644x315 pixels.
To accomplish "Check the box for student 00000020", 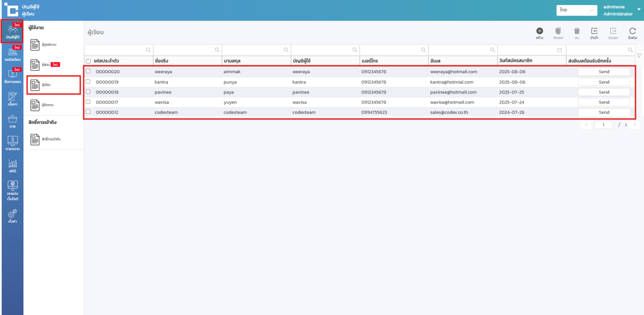I will click(88, 71).
